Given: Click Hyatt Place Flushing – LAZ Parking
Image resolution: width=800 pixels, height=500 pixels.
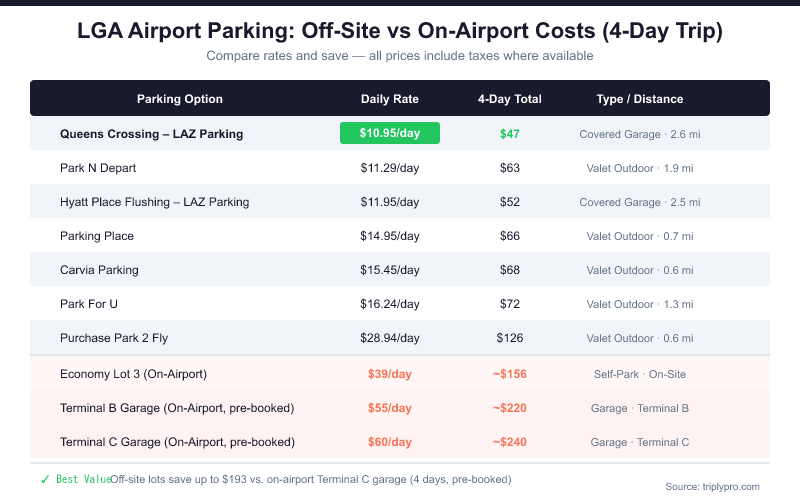Looking at the screenshot, I should pos(154,202).
